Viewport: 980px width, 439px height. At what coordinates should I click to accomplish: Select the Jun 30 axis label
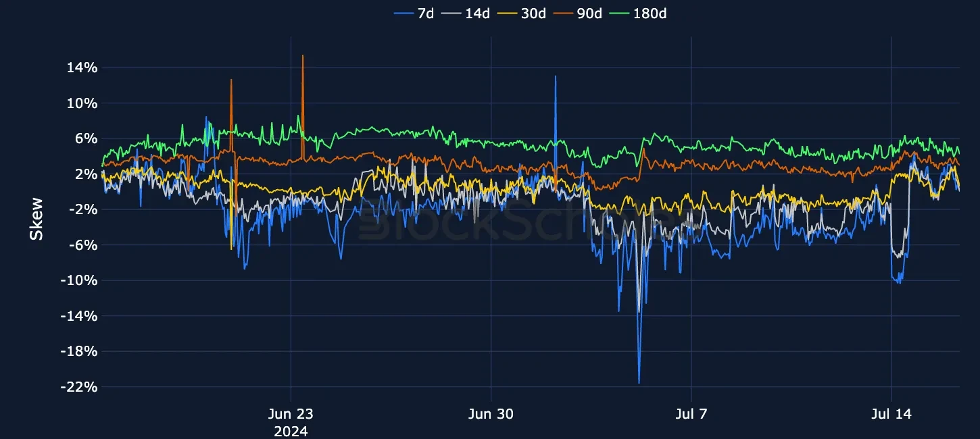click(x=491, y=414)
